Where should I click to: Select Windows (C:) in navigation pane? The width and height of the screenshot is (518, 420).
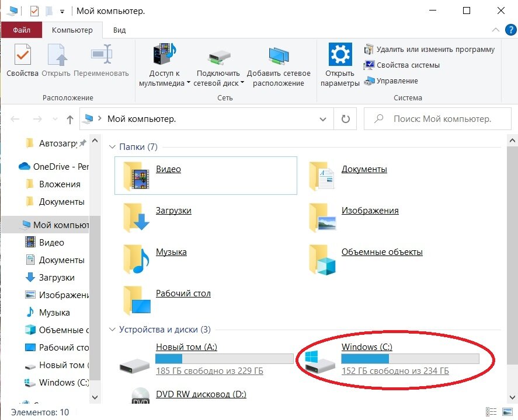pos(55,383)
